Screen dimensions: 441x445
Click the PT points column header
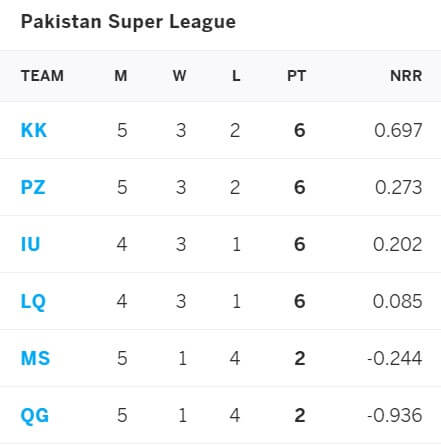[297, 76]
